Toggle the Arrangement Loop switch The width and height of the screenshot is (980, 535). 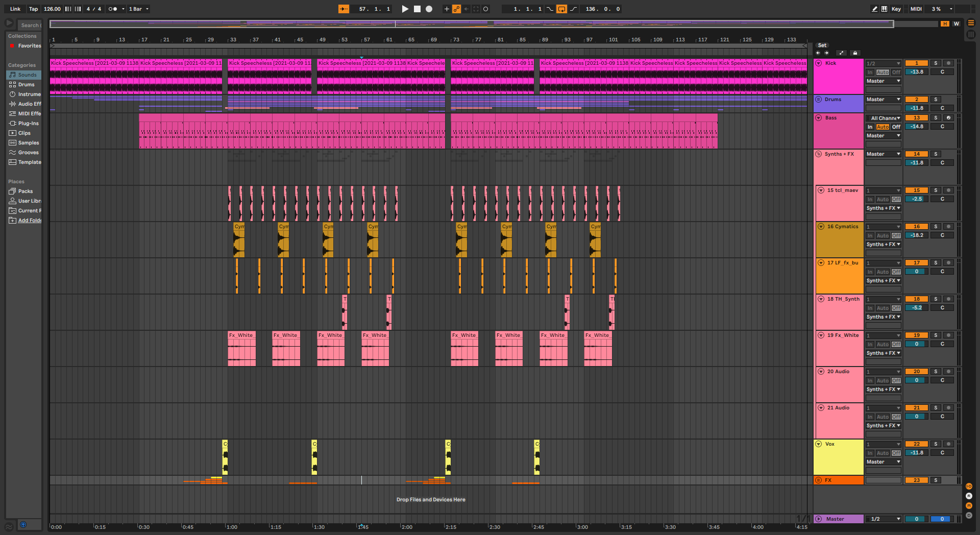[561, 9]
